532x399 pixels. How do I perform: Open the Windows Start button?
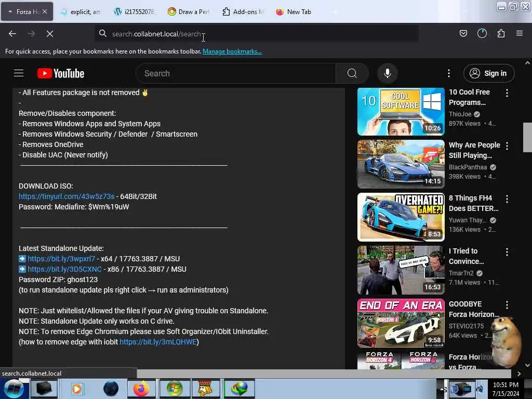(x=14, y=389)
